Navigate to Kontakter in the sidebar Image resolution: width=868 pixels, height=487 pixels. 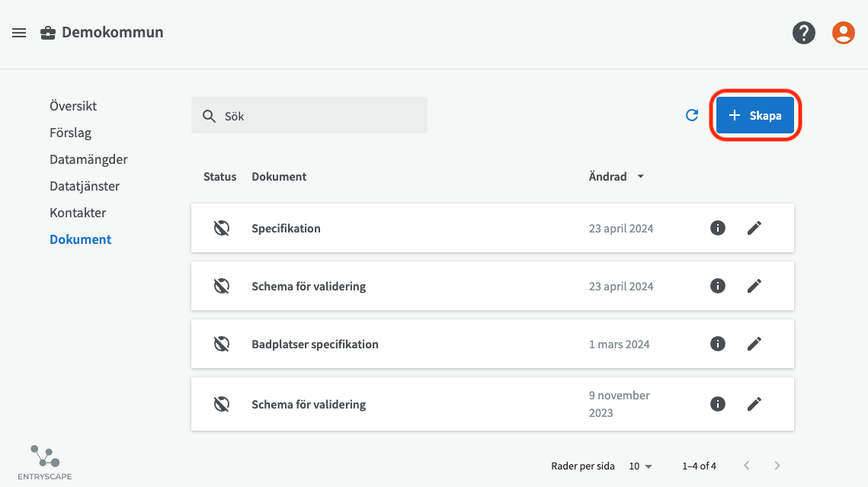(78, 213)
